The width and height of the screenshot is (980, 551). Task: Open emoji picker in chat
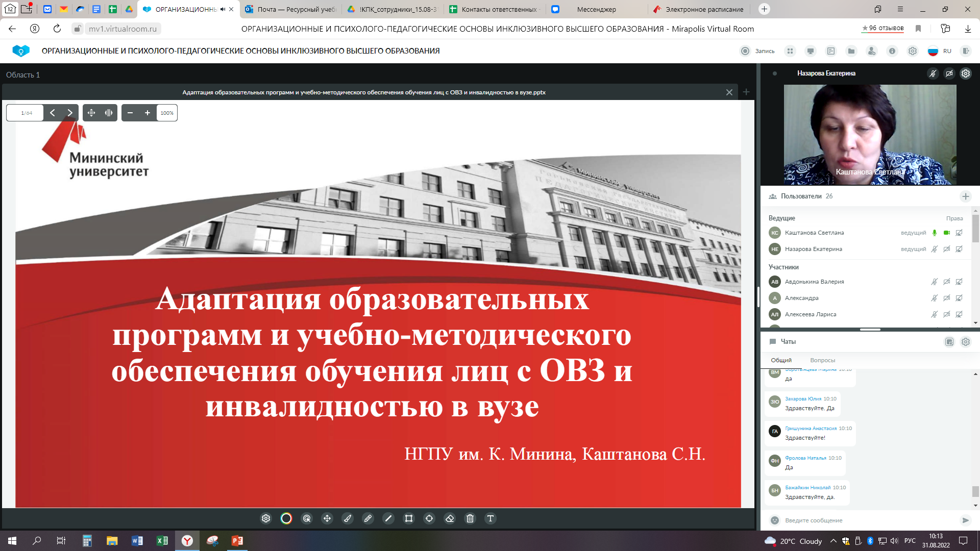pos(775,520)
